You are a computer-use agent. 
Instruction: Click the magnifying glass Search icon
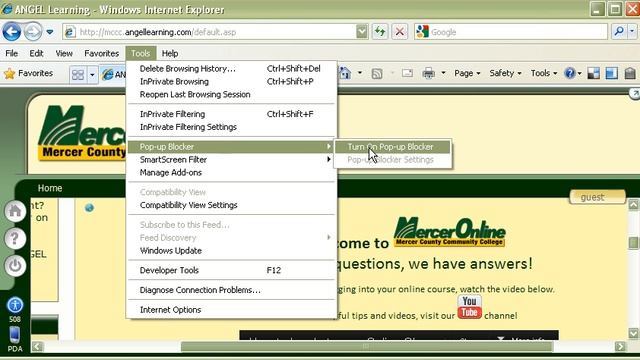pyautogui.click(x=619, y=31)
